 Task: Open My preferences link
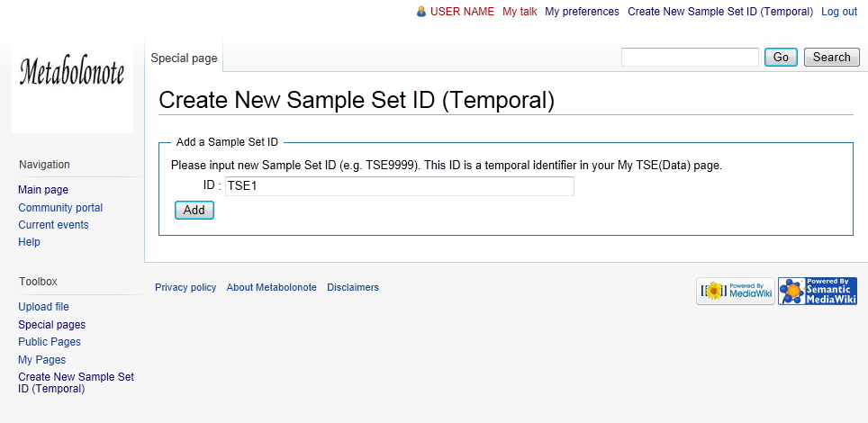point(582,12)
